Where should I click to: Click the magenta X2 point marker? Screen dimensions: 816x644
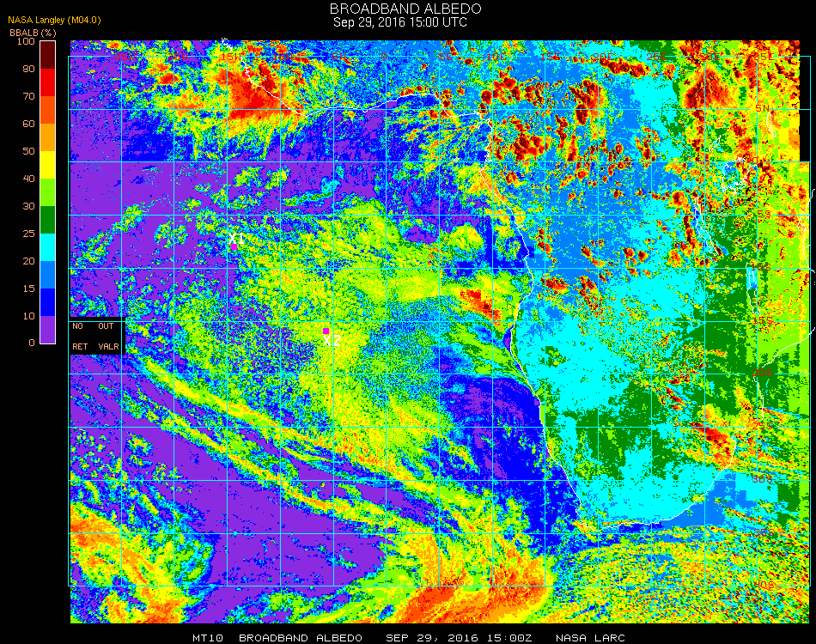point(326,331)
